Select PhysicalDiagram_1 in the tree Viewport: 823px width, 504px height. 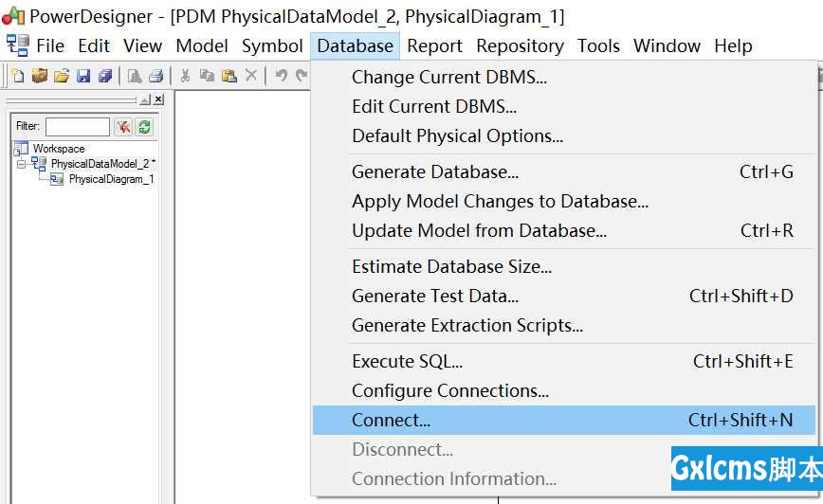tap(111, 179)
